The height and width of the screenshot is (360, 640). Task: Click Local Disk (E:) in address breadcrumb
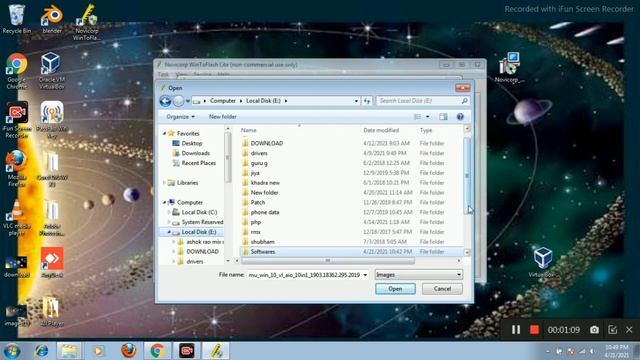click(263, 100)
